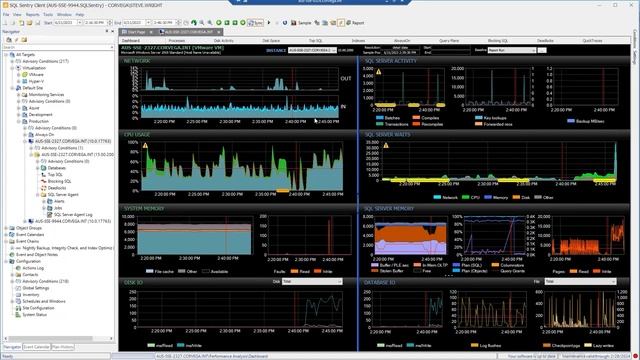Open the File dropdown in the Database IO panel
Viewport: 640px width, 360px height.
(580, 282)
